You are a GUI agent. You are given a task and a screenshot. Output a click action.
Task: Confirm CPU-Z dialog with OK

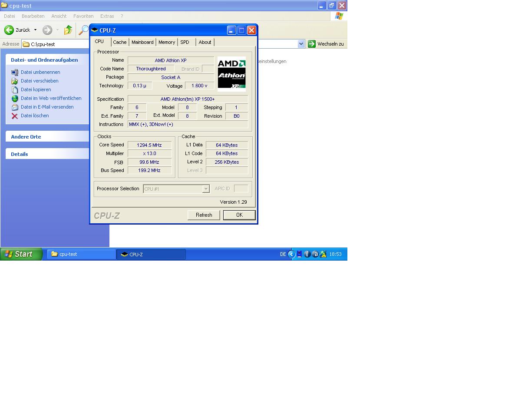pos(239,215)
